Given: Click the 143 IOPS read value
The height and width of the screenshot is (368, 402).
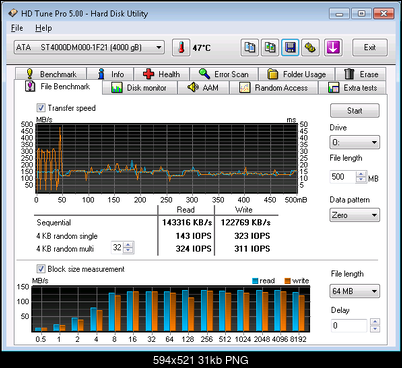Looking at the screenshot, I should tap(194, 236).
